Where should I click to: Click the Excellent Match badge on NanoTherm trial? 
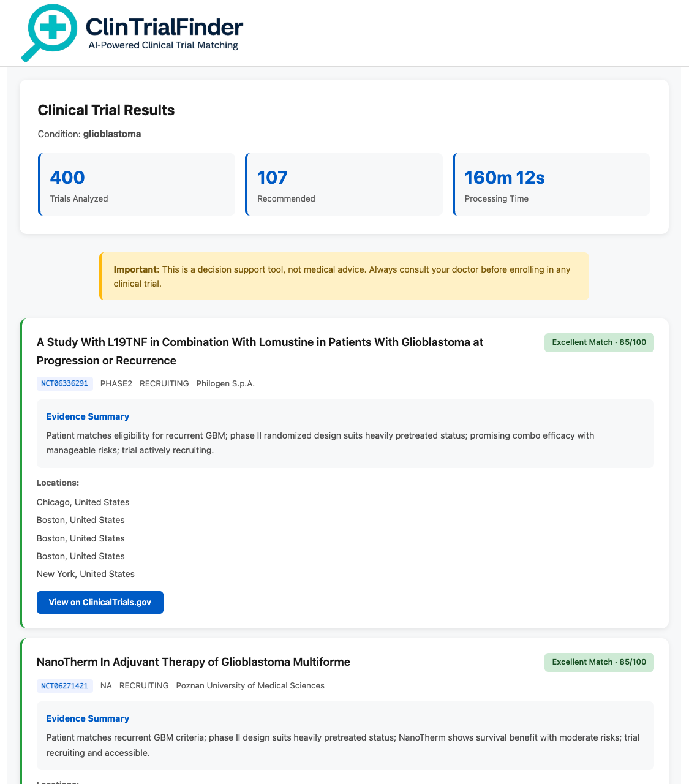point(599,662)
